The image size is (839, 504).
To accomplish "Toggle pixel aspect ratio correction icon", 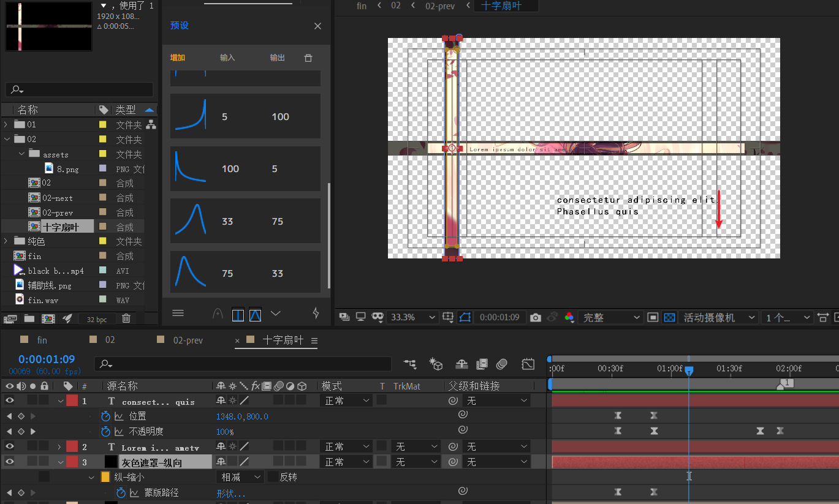I will coord(824,317).
